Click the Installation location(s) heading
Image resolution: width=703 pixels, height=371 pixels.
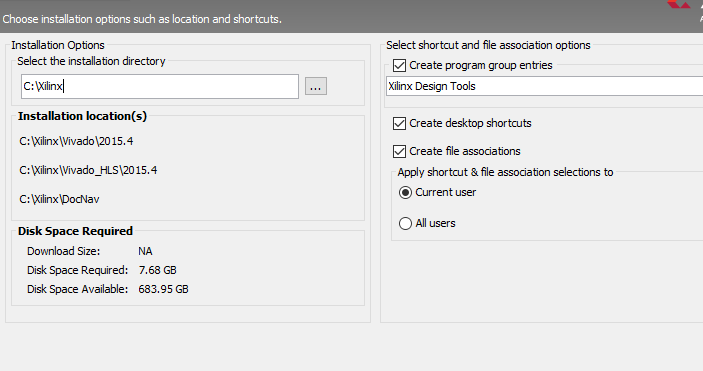82,116
